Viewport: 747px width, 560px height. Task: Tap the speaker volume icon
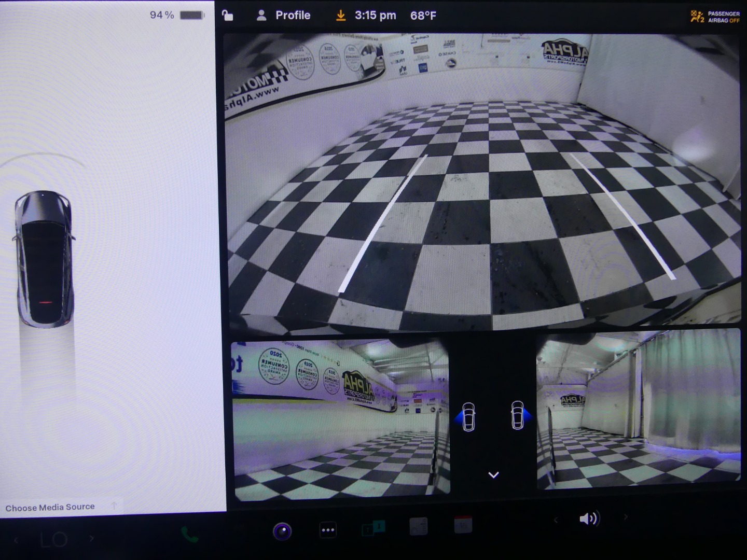tap(589, 519)
